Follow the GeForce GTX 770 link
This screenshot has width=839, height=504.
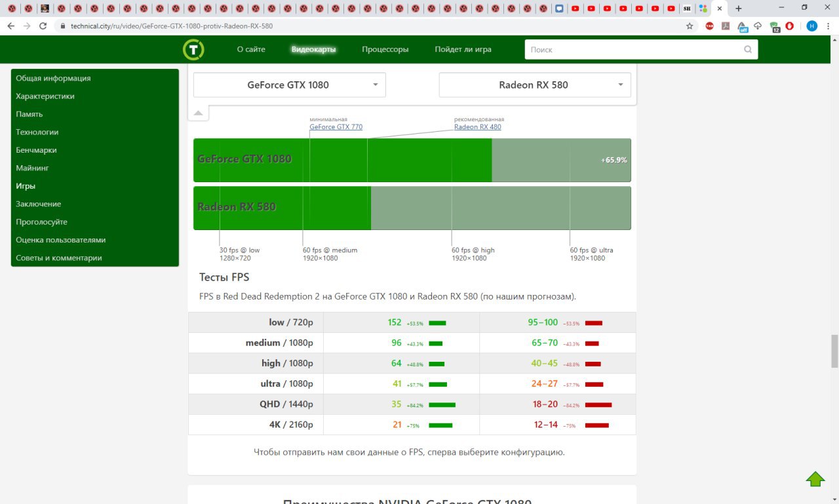click(336, 127)
